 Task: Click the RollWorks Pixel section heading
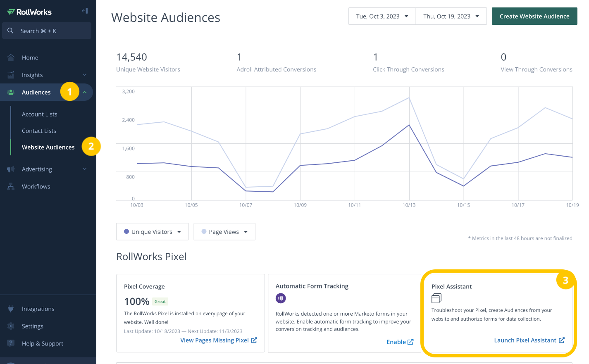click(151, 257)
